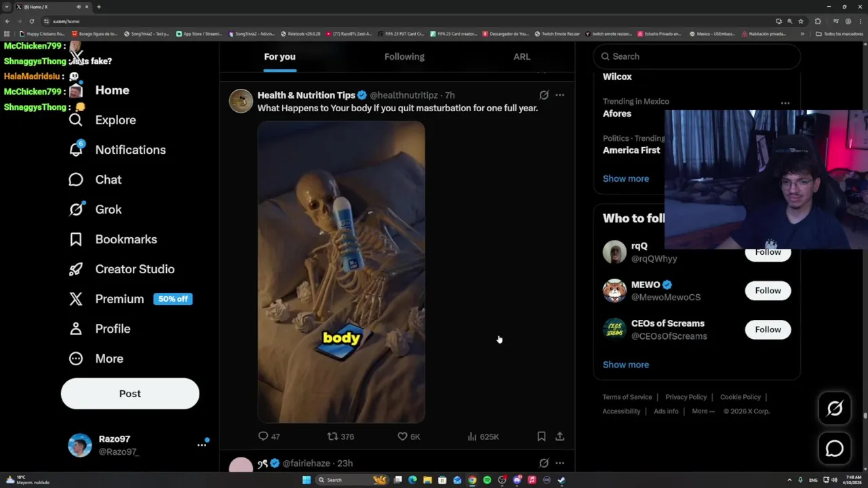The height and width of the screenshot is (488, 868).
Task: Show more Who to follow suggestions
Action: coord(626,365)
